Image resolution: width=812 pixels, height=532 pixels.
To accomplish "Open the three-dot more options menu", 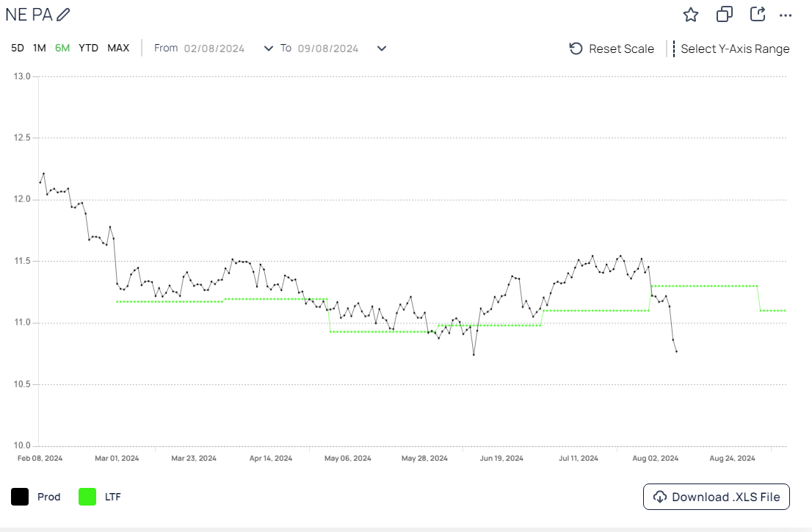I will [x=786, y=15].
